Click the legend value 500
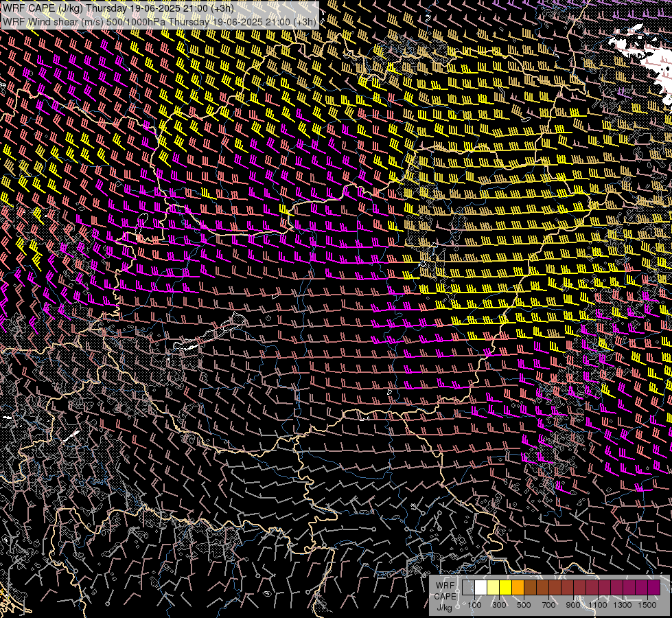 [x=524, y=605]
